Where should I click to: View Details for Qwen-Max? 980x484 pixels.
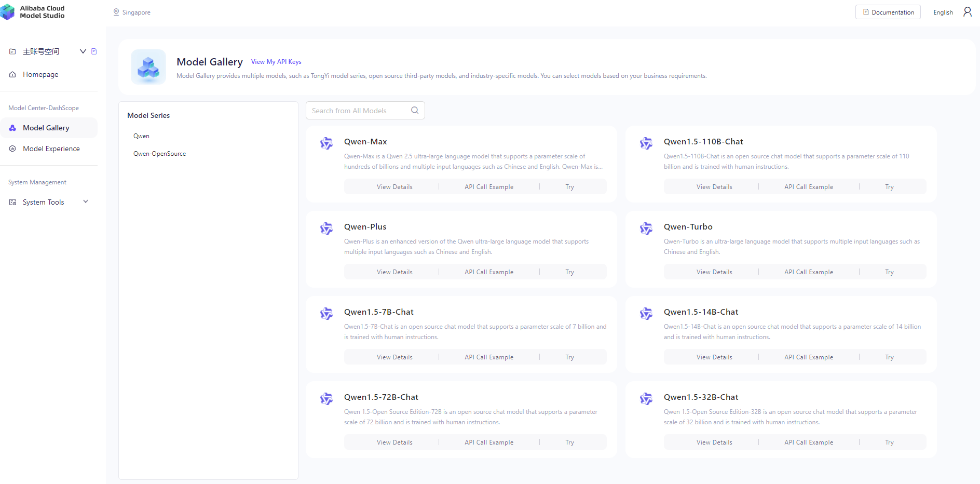point(394,187)
